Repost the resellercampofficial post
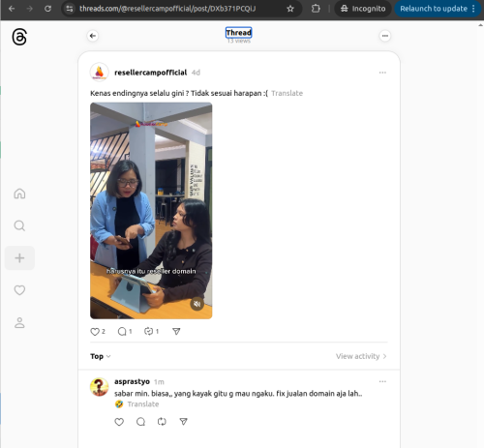Viewport: 484px width, 448px height. (148, 331)
